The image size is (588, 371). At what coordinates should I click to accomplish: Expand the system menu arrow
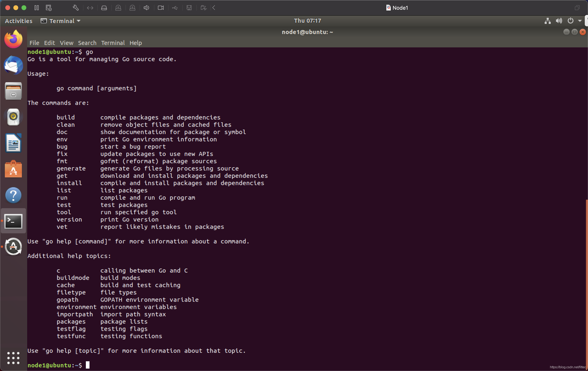pyautogui.click(x=580, y=21)
